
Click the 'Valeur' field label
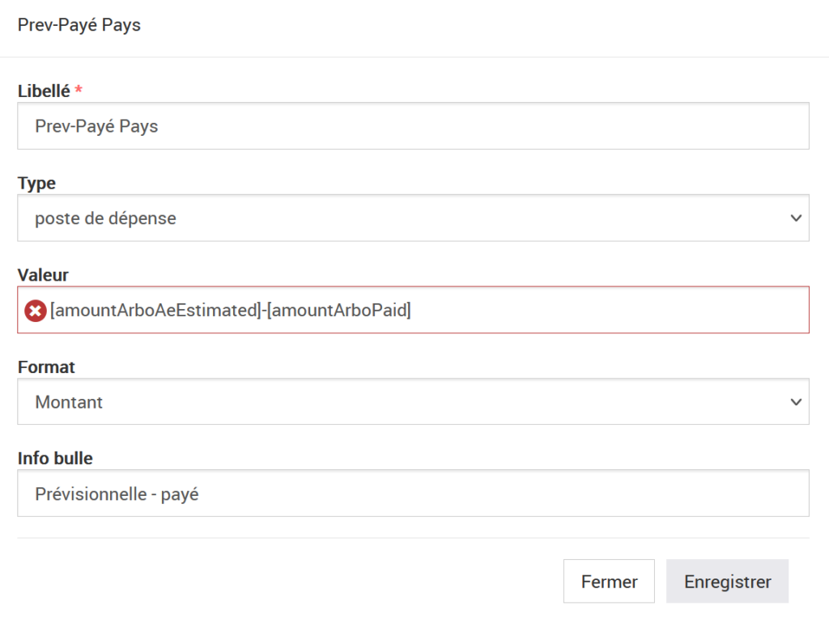tap(43, 275)
